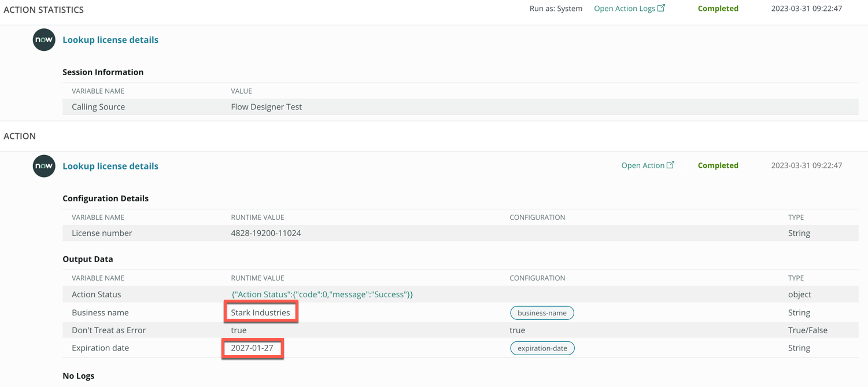Click the license number value 4828-19200-11024

click(x=265, y=233)
